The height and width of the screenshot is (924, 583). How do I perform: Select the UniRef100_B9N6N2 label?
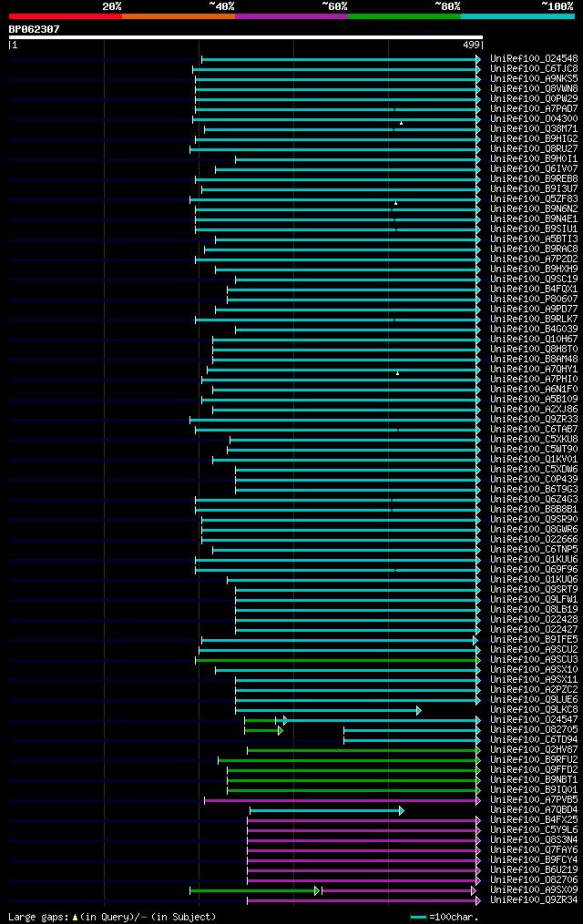click(x=534, y=208)
